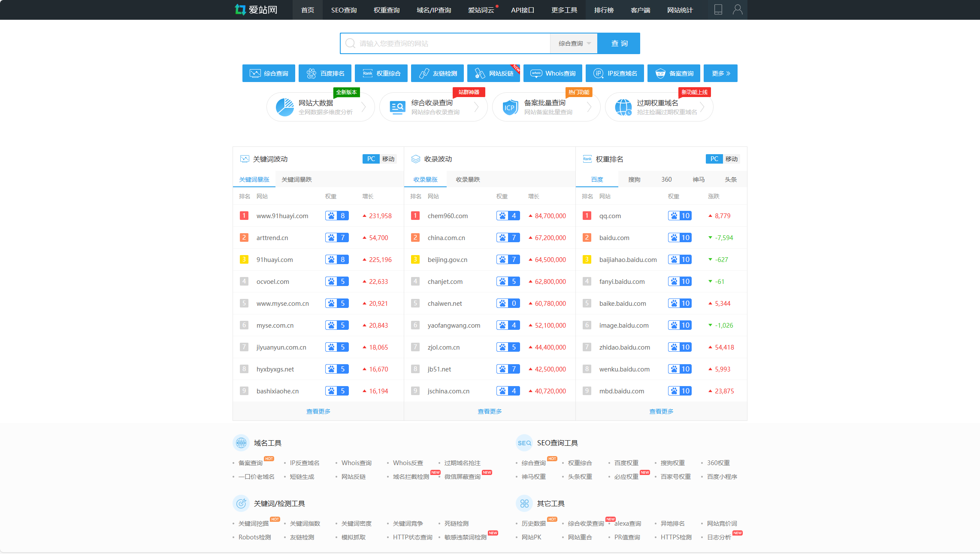Open 更多工具 menu in navigation

(564, 10)
